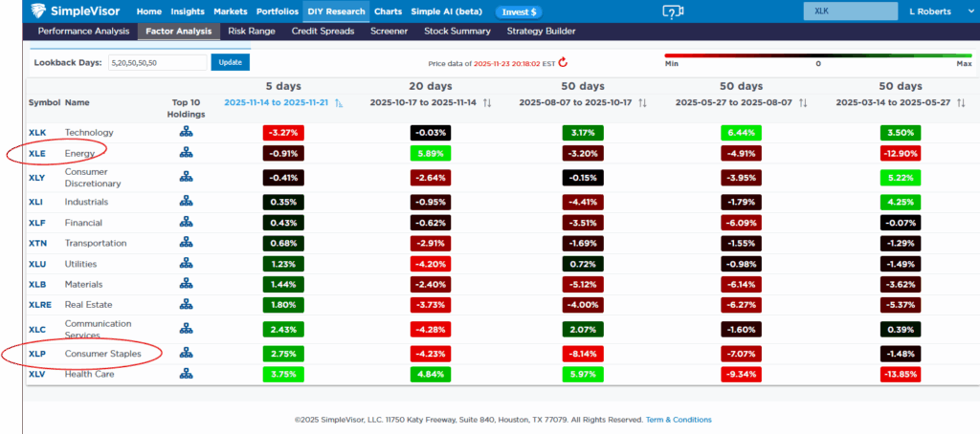Open Top 10 Holdings icon for Energy

(x=187, y=152)
